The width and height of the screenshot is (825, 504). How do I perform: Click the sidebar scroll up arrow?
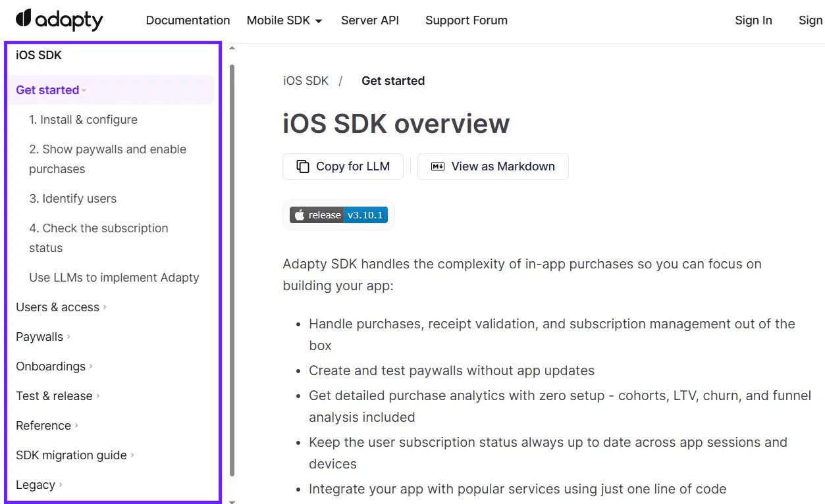(x=232, y=48)
